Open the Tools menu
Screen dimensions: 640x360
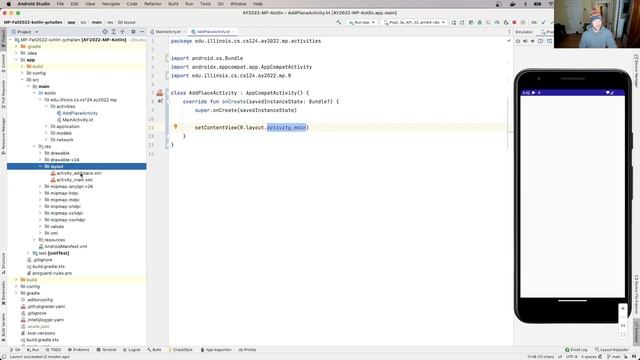point(205,4)
